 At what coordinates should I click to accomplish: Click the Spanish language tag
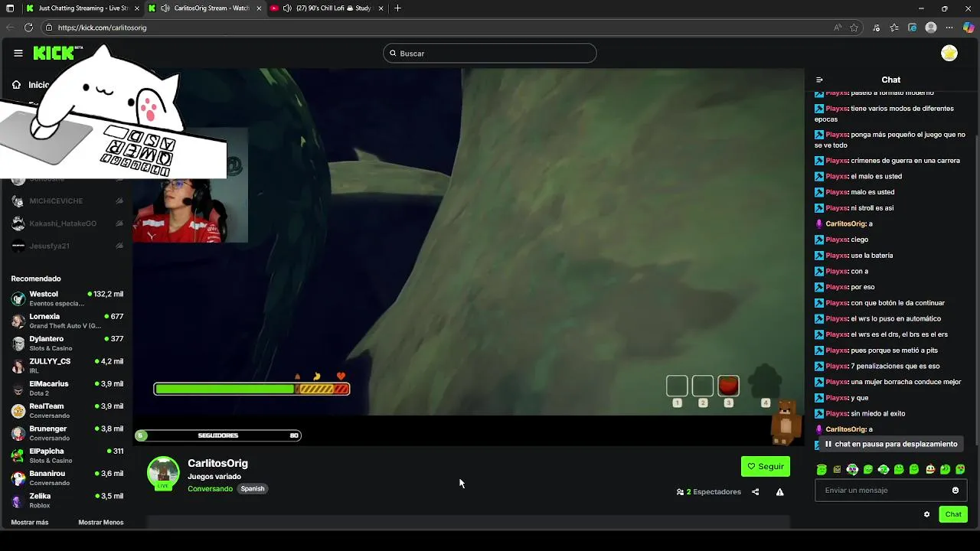point(253,489)
